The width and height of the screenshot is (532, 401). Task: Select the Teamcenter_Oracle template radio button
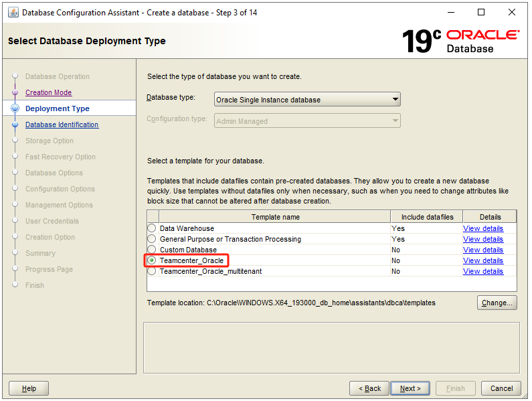pos(152,260)
